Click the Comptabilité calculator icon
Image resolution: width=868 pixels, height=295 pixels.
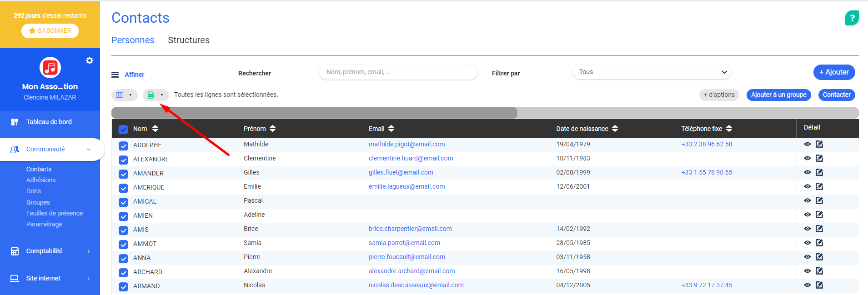pos(15,251)
